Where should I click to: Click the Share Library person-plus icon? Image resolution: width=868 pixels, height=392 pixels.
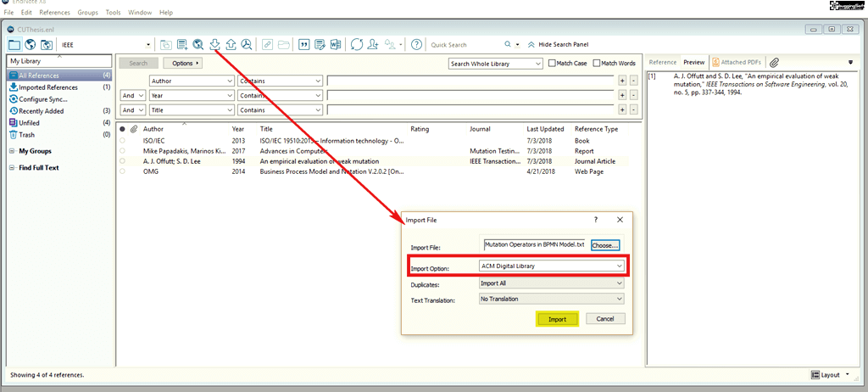point(373,45)
